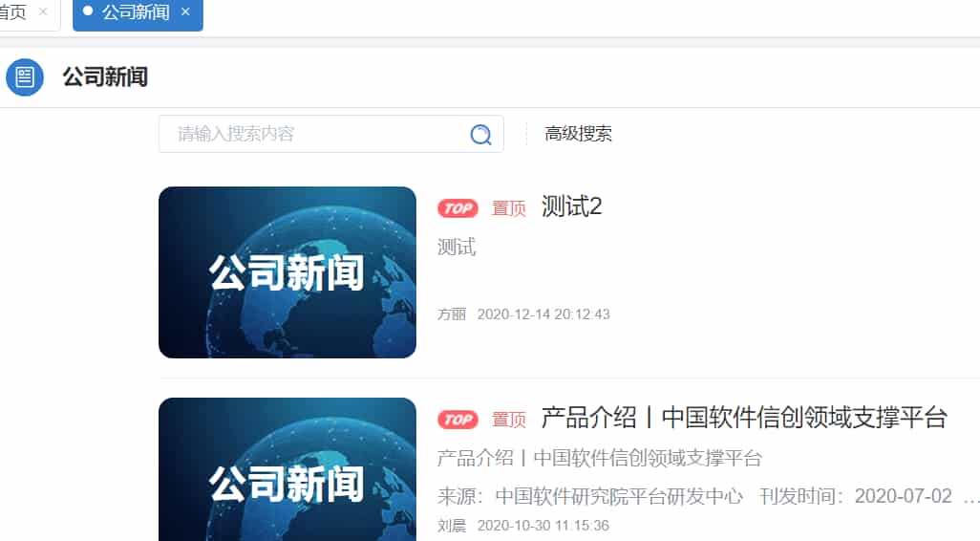Open 产品介绍丨中国软件信创领域支撑平台 article title

[744, 418]
